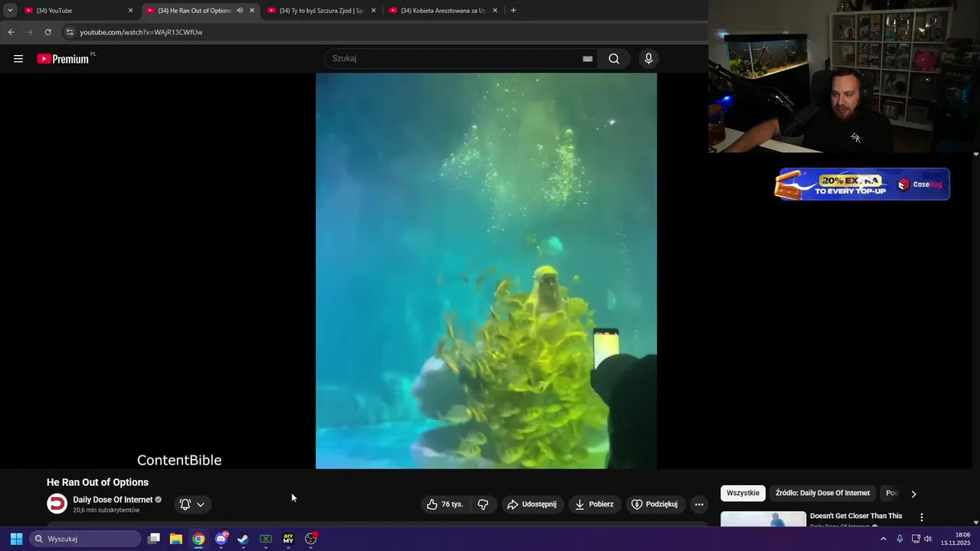
Task: Open Doesn't Get Closer Than This thumbnail
Action: 763,519
